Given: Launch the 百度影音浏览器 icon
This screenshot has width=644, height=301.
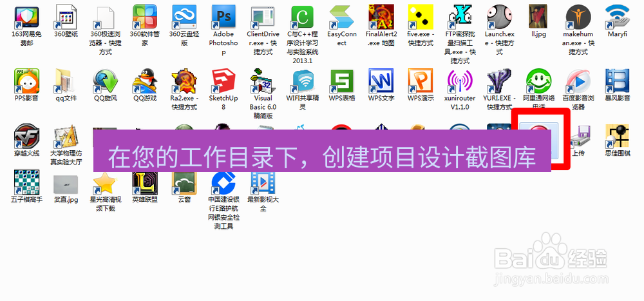Looking at the screenshot, I should [x=579, y=81].
